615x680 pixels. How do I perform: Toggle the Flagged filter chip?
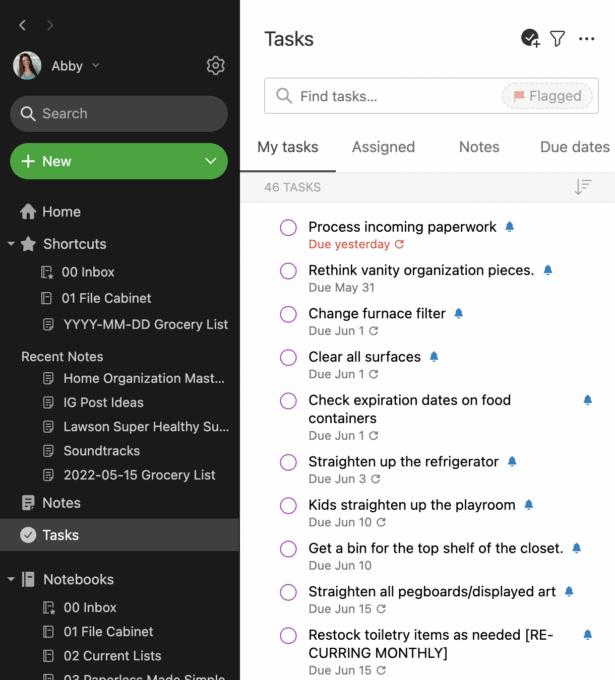[547, 96]
